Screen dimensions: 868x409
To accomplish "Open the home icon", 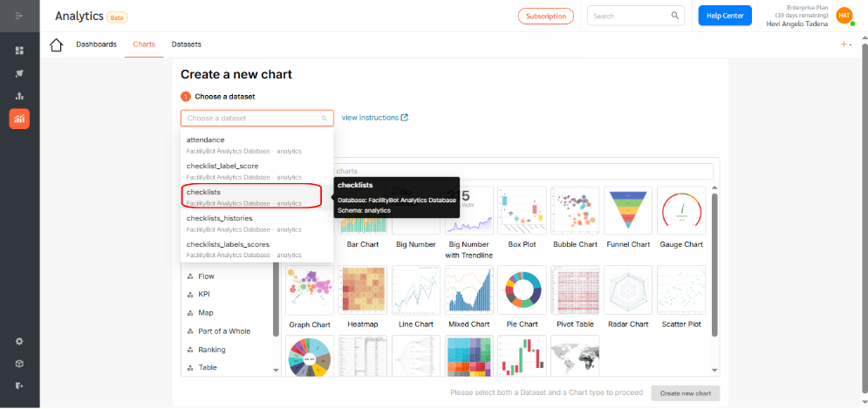I will click(57, 44).
